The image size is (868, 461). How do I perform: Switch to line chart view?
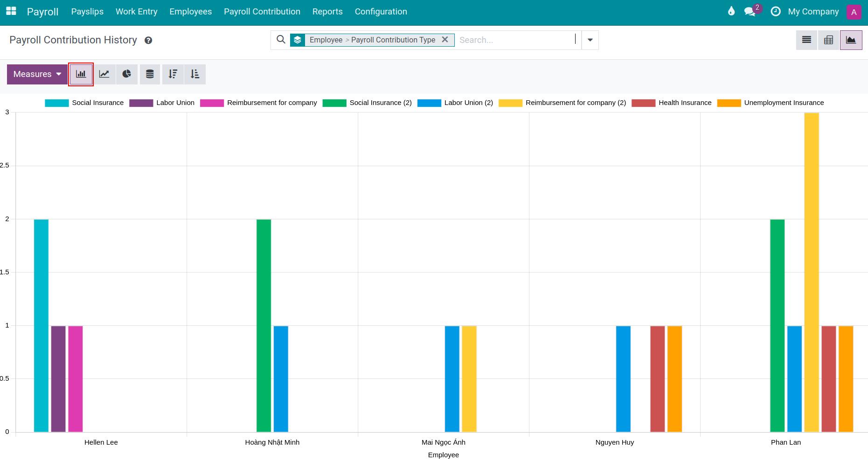(104, 74)
